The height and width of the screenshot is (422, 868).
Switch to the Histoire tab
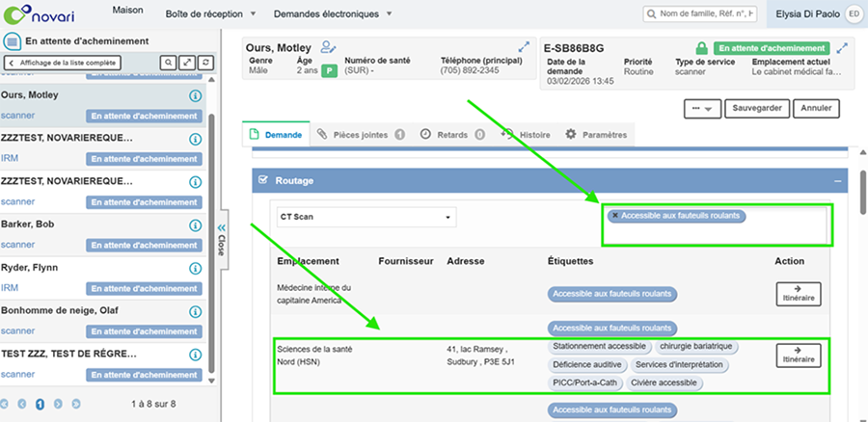[526, 134]
